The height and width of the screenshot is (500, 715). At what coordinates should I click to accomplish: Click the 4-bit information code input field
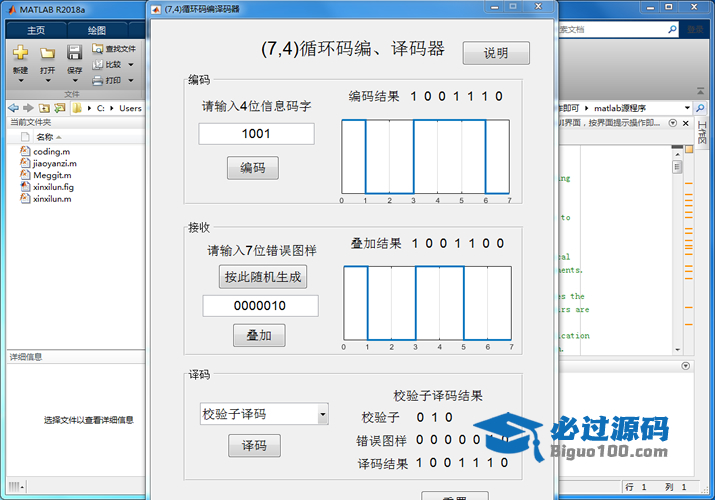pos(256,134)
